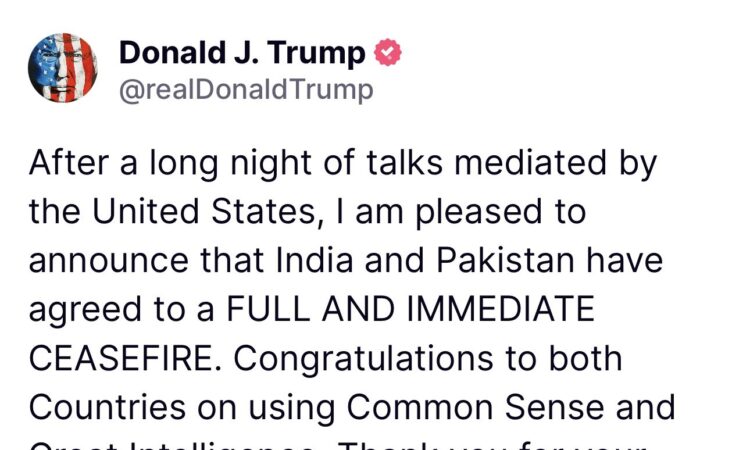Click the word India in the post

tap(314, 260)
